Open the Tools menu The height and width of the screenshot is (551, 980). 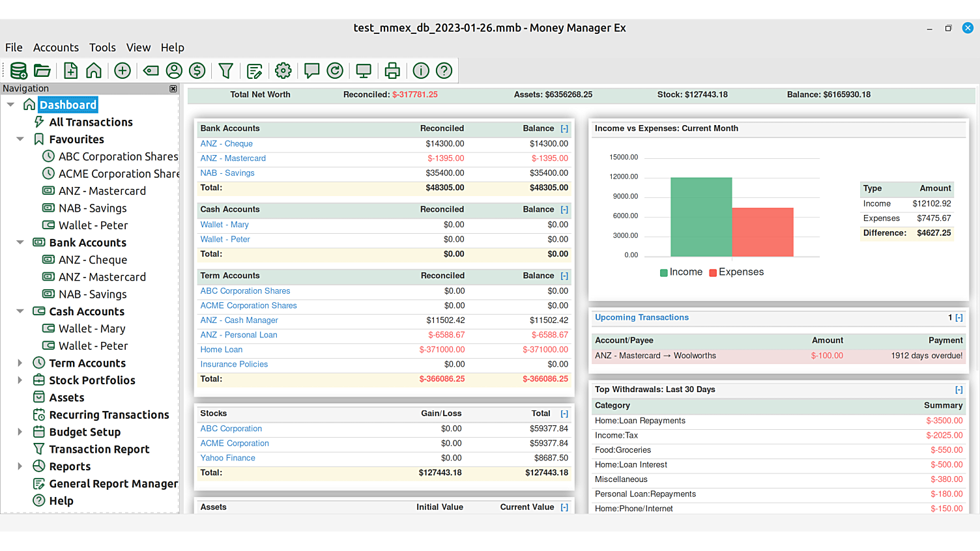coord(102,47)
